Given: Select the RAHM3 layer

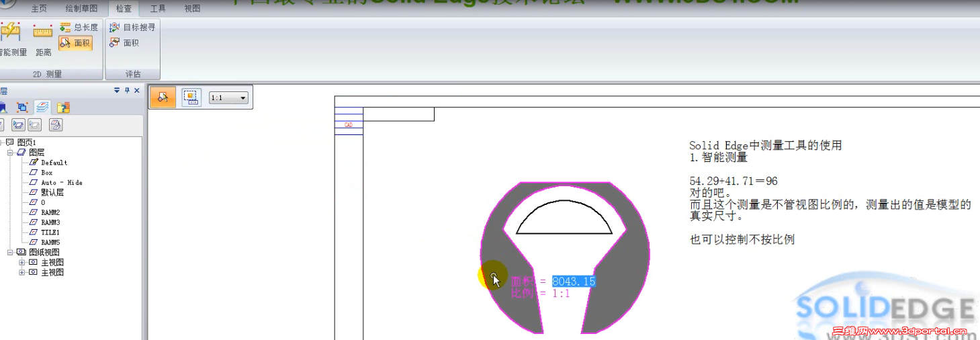Looking at the screenshot, I should [50, 222].
